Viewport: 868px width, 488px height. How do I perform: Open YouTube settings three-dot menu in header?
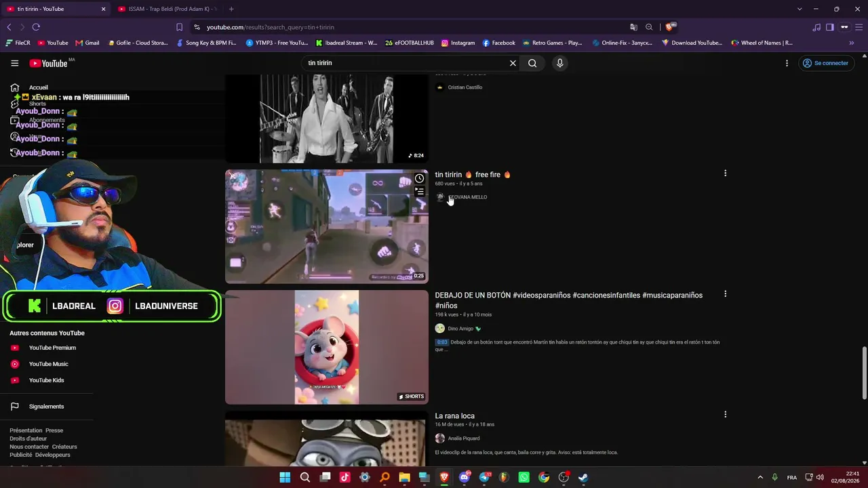[x=787, y=63]
